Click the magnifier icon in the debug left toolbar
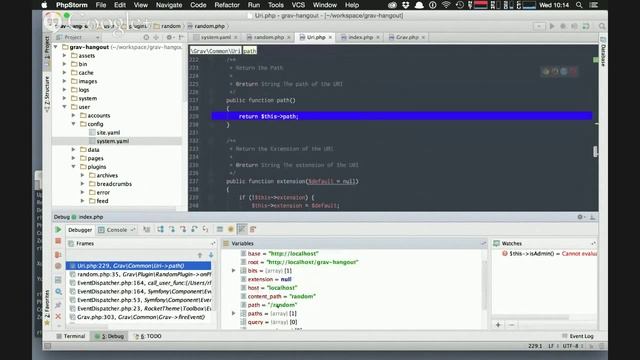This screenshot has height=360, width=640. (58, 291)
